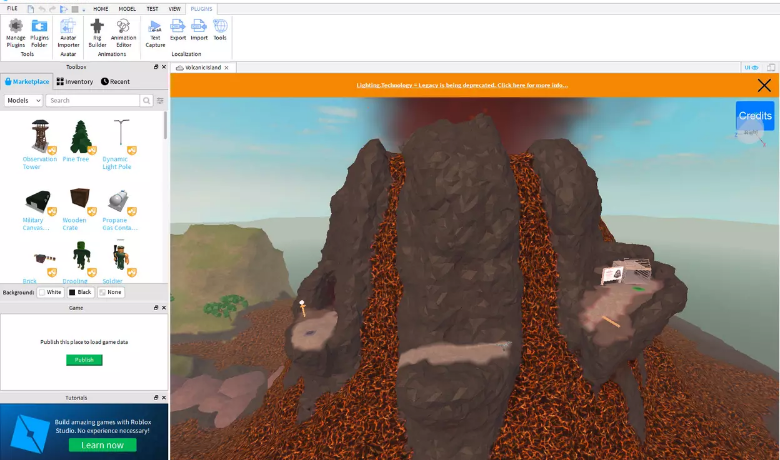
Task: Open the Animation Editor
Action: [x=123, y=33]
